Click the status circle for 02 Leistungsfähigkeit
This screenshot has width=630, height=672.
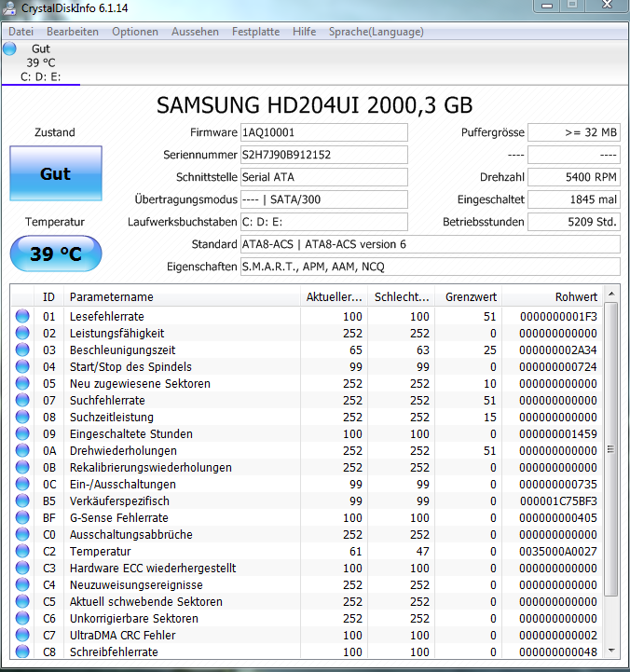click(x=22, y=333)
